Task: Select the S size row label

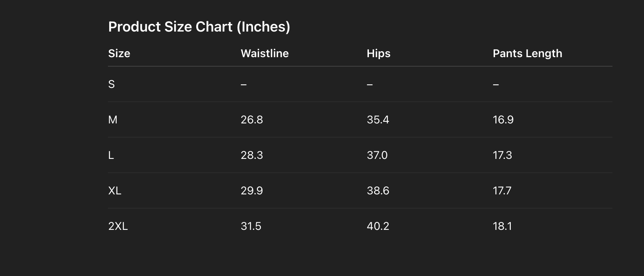Action: (112, 84)
